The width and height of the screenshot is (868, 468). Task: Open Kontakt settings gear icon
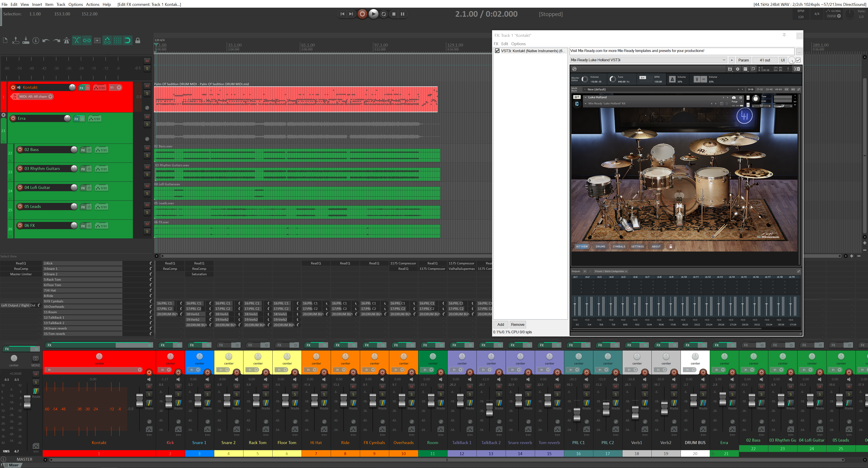pyautogui.click(x=738, y=69)
